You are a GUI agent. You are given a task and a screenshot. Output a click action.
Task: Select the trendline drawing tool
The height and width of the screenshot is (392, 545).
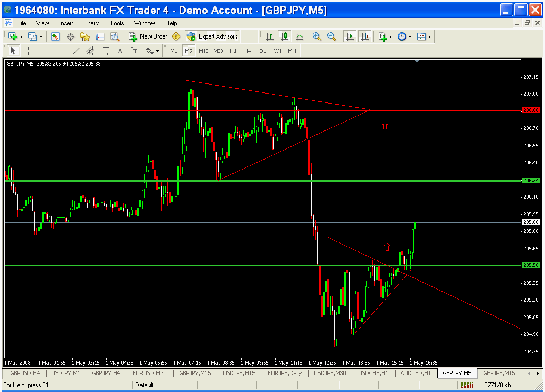[76, 51]
